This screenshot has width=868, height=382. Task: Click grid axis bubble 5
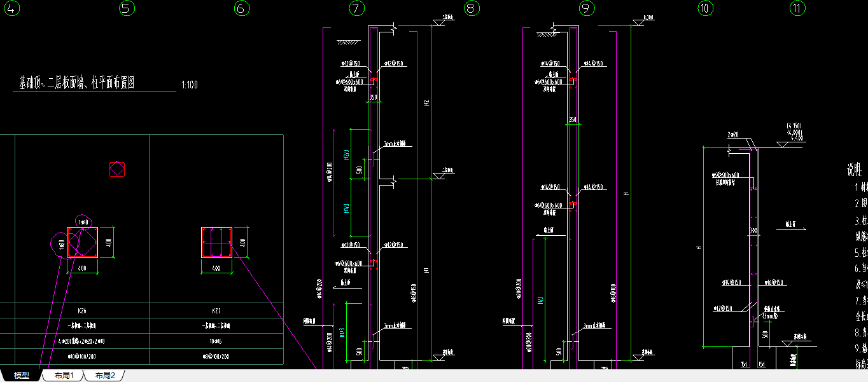point(127,8)
